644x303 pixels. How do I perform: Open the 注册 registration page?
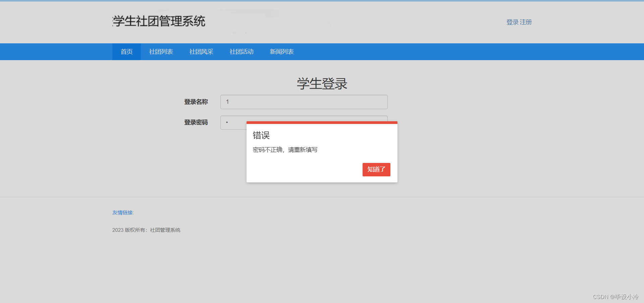click(x=526, y=22)
